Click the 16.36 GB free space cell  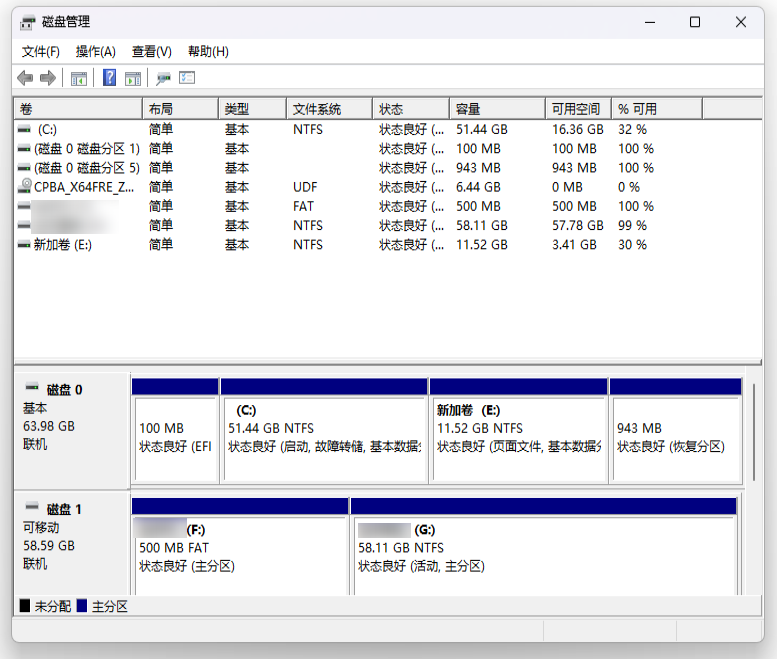click(578, 129)
